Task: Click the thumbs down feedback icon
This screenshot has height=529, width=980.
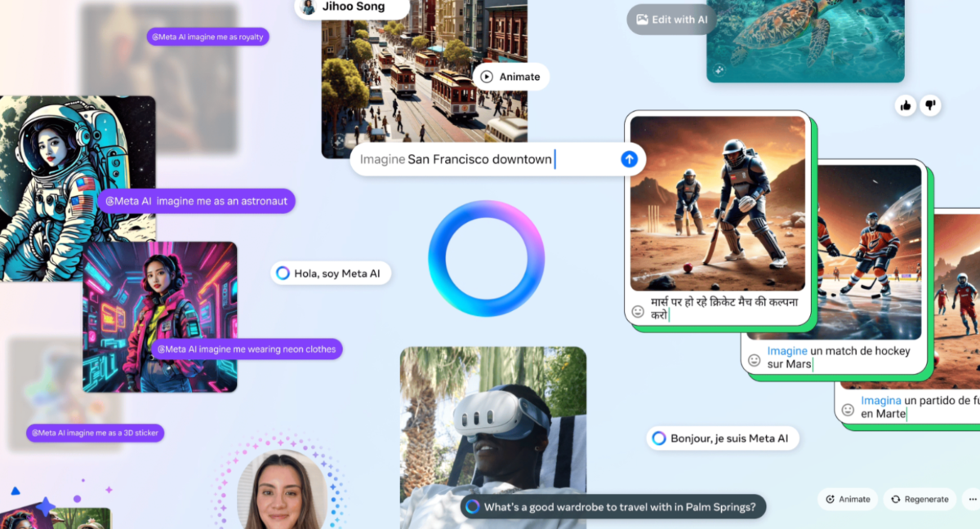Action: click(930, 104)
